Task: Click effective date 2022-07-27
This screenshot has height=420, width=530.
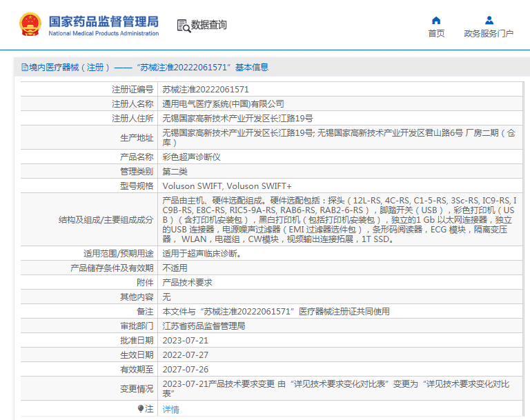Action: click(x=185, y=355)
